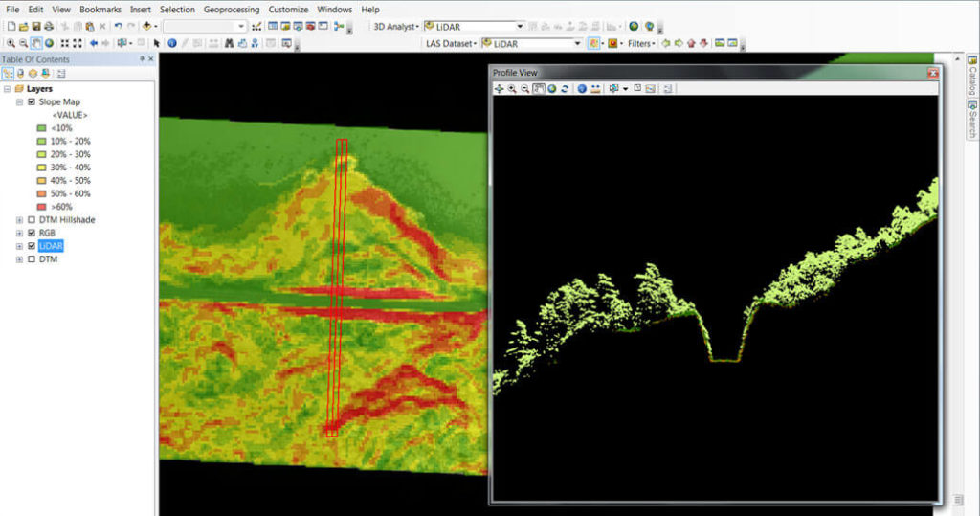Screen dimensions: 980x516
Task: Open the LAS Dataset menu button
Action: tap(451, 44)
